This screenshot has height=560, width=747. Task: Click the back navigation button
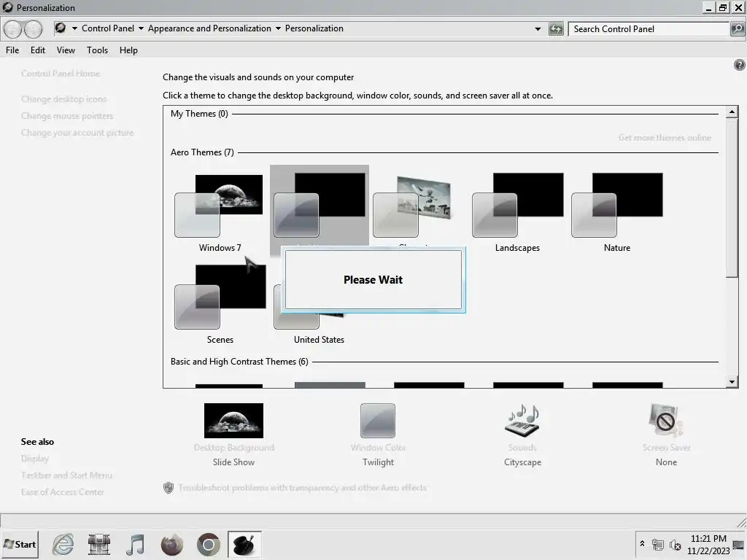coord(13,29)
